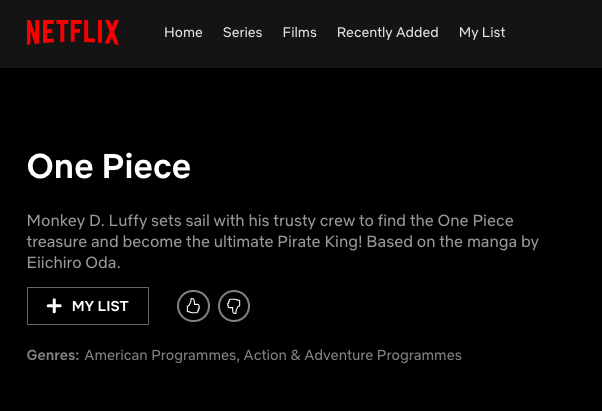
Task: Click the name Eiichiro Oda
Action: [74, 263]
